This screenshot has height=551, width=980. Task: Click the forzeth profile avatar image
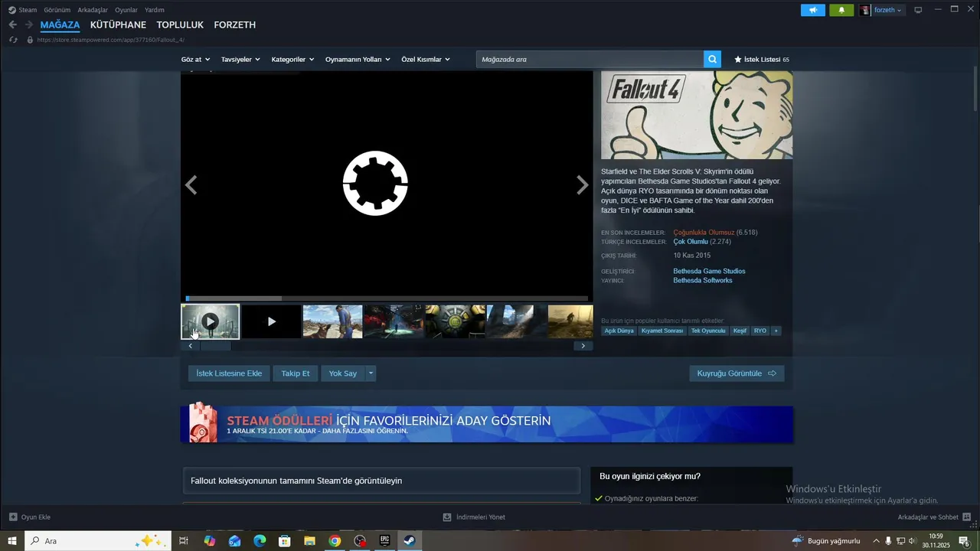point(865,10)
